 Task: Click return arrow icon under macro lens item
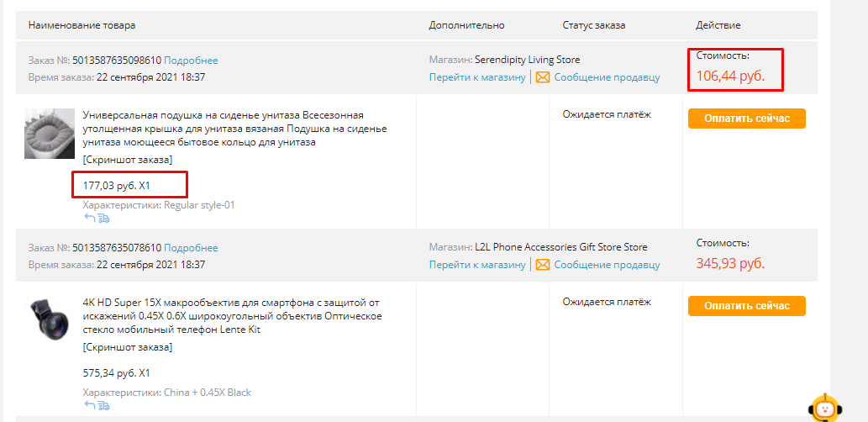click(x=89, y=406)
